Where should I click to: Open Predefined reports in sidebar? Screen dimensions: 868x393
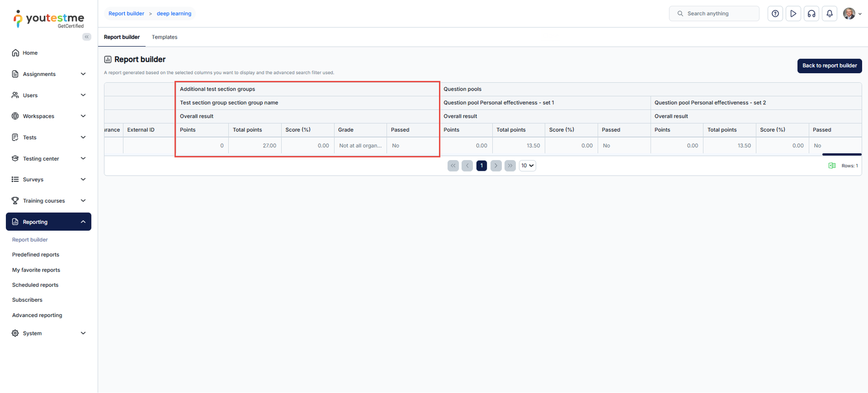coord(36,255)
